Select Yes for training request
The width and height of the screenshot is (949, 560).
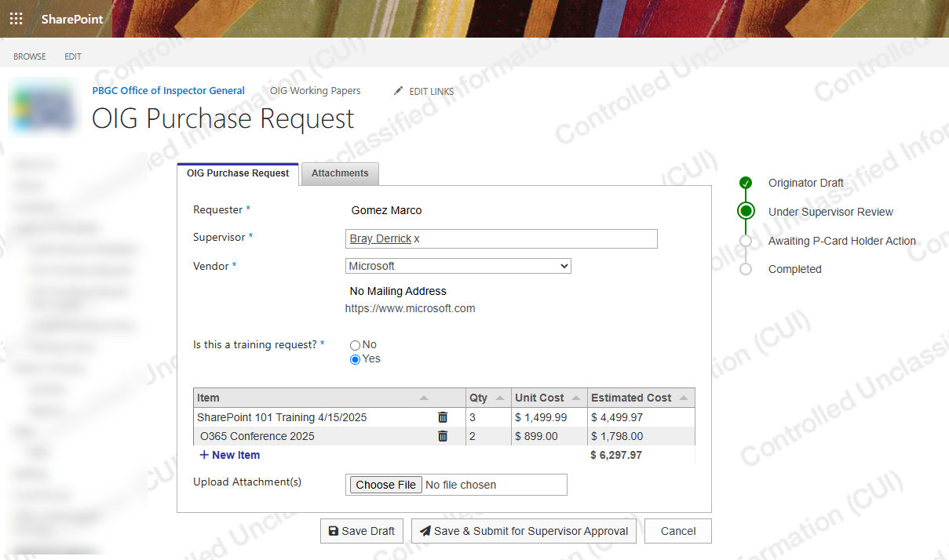pyautogui.click(x=356, y=359)
